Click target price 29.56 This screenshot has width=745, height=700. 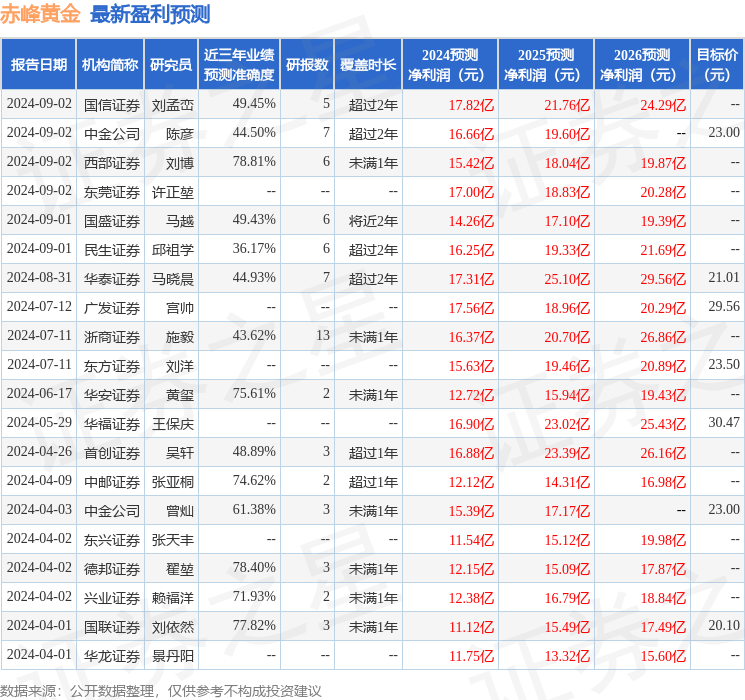tap(724, 307)
